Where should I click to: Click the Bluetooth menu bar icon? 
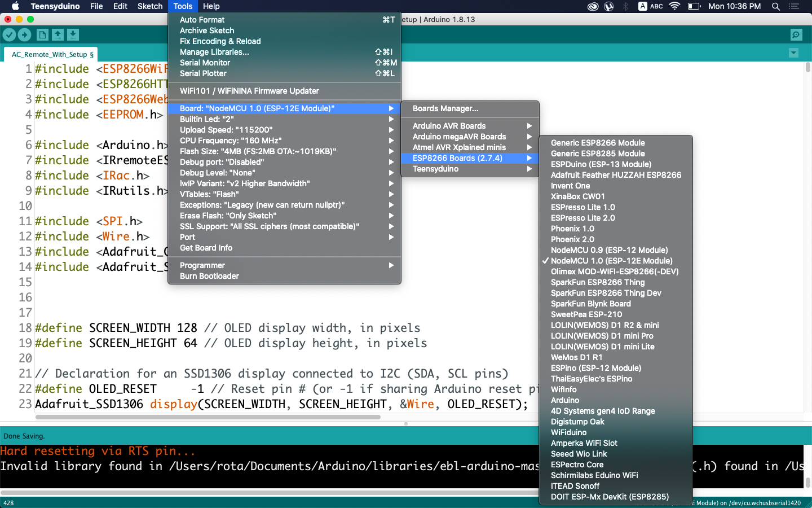(x=625, y=6)
